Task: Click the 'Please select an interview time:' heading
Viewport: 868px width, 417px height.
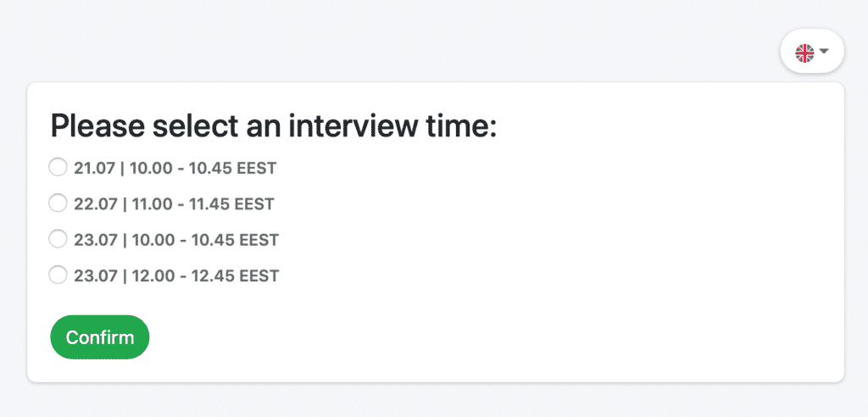Action: pyautogui.click(x=274, y=126)
